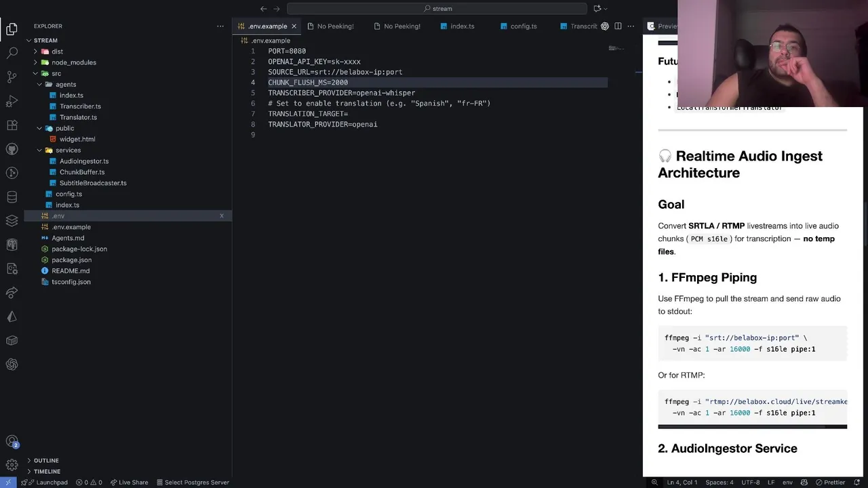Expand the OUTLINE section

click(46, 460)
